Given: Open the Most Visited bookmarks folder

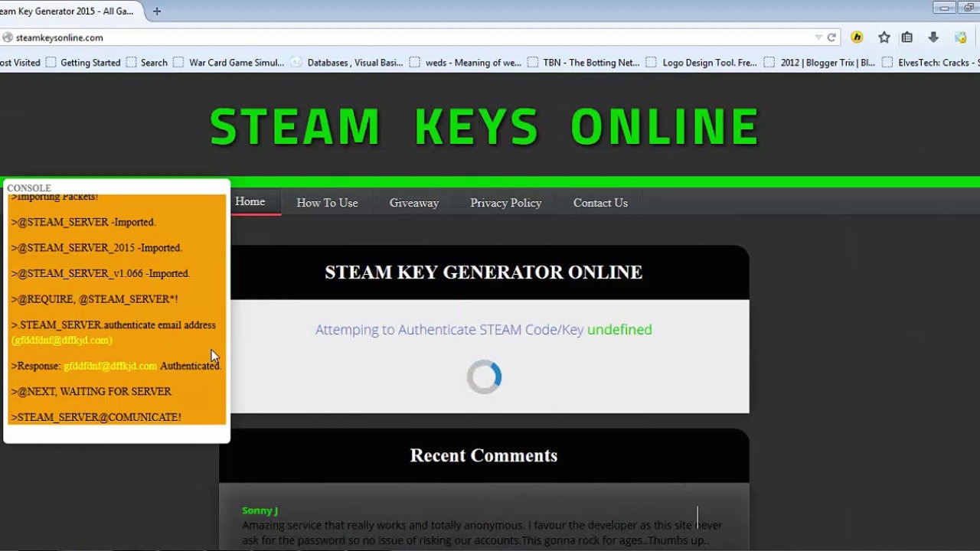Looking at the screenshot, I should (21, 63).
